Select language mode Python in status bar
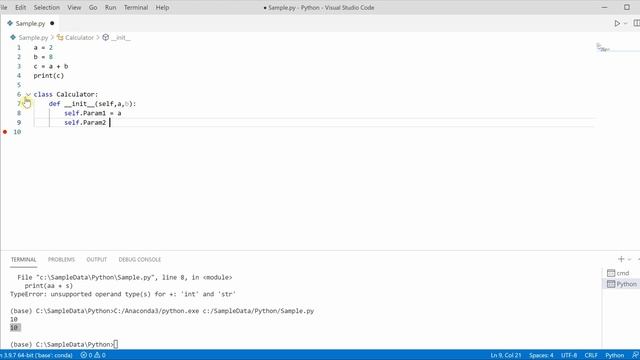The width and height of the screenshot is (640, 360). tap(614, 355)
